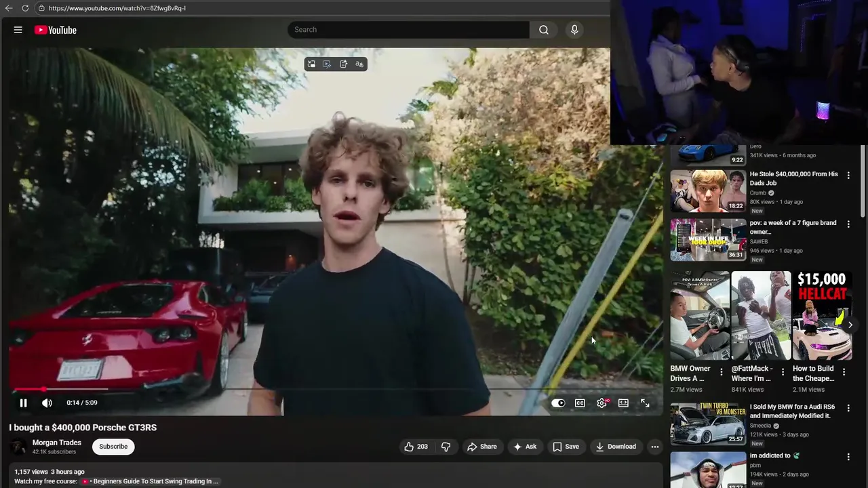Save the video to a playlist
Viewport: 868px width, 488px height.
(x=566, y=447)
